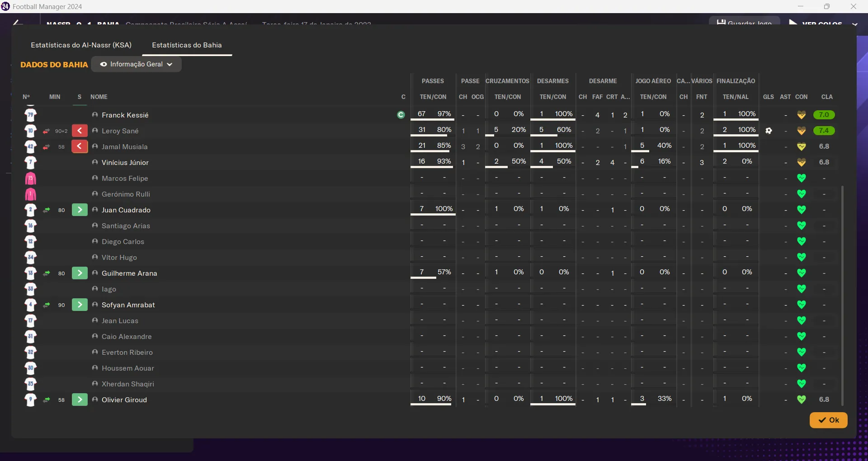Screen dimensions: 868x461
Task: Click Olivier Giroud's green condition heart
Action: click(x=802, y=400)
